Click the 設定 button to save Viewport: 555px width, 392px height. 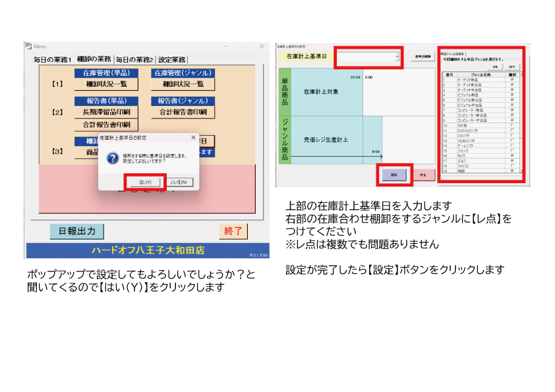pyautogui.click(x=394, y=175)
